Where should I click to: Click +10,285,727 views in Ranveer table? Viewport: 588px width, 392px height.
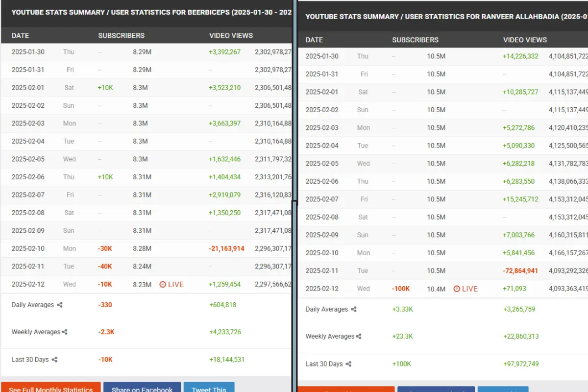coord(520,92)
